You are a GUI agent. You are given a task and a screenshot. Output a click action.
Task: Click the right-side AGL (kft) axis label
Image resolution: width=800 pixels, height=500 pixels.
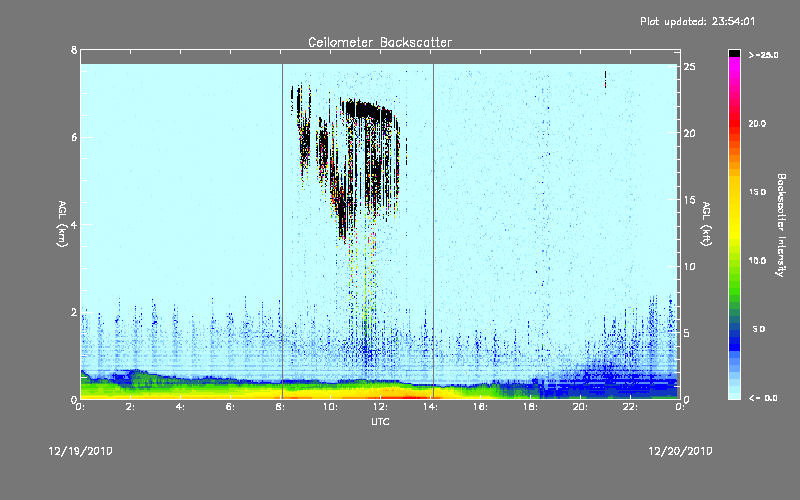[x=707, y=224]
